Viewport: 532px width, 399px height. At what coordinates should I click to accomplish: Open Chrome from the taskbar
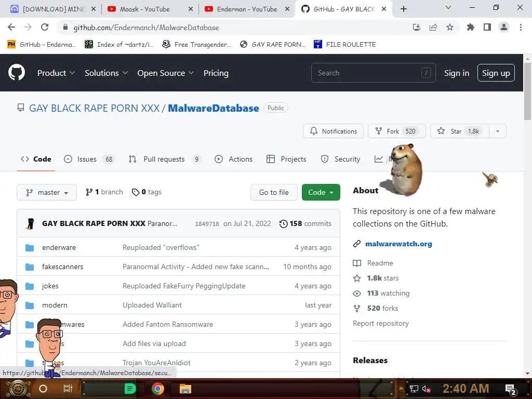pos(158,389)
